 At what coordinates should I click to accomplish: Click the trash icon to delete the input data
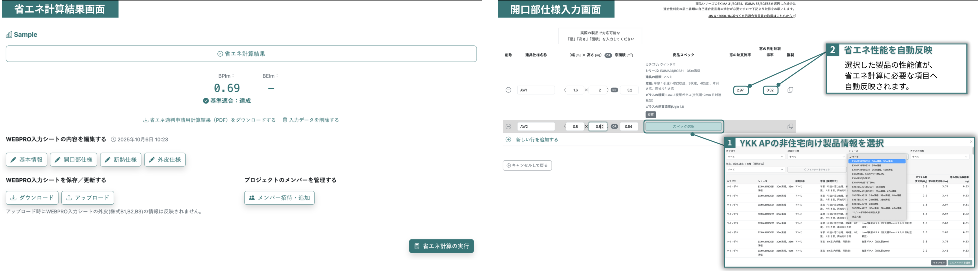[x=284, y=120]
